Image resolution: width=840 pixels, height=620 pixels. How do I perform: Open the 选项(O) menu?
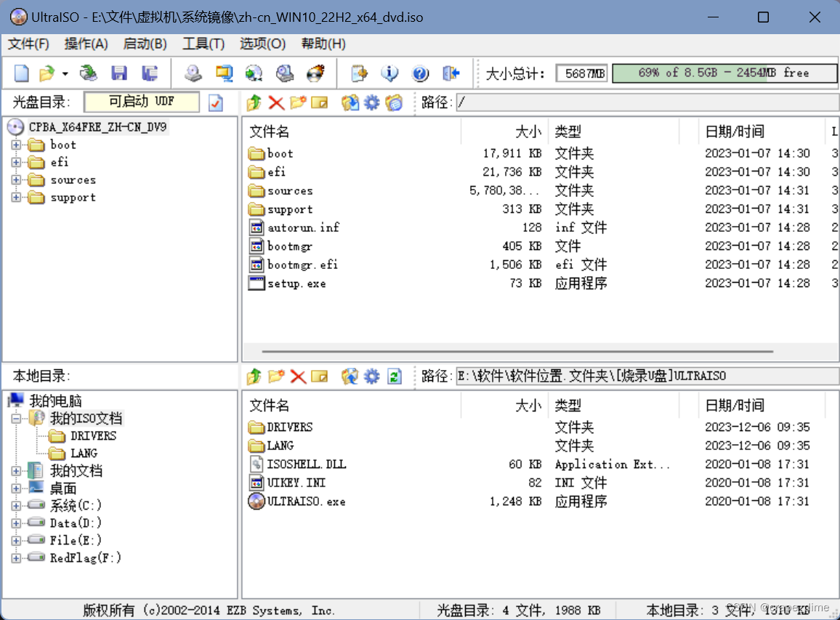coord(262,44)
